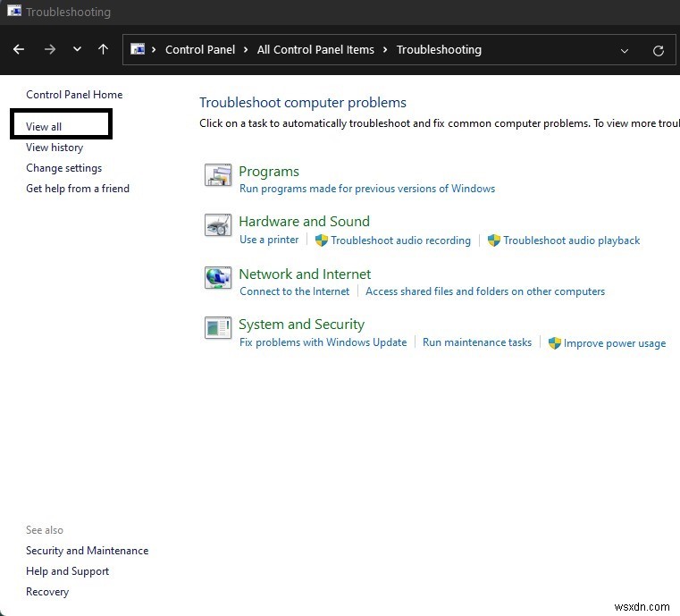Screen dimensions: 680x616
Task: Refresh the Troubleshooting page
Action: (659, 51)
